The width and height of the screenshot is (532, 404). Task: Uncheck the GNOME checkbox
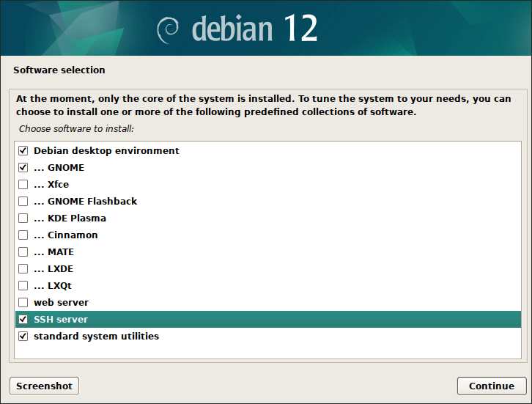click(23, 167)
